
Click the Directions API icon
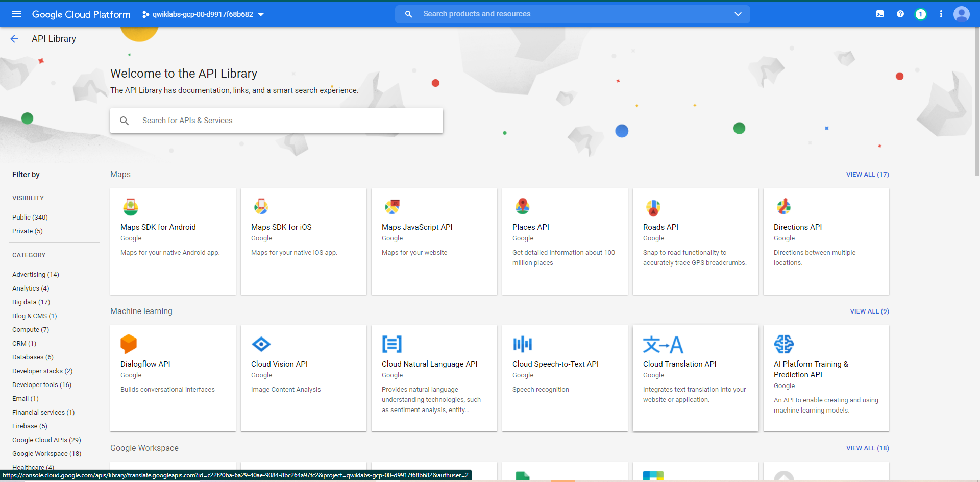pos(784,207)
